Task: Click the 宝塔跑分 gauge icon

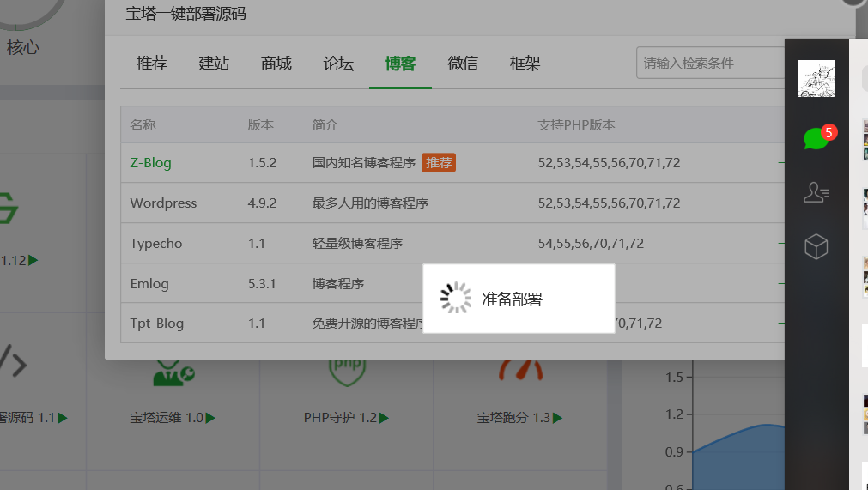Action: (520, 370)
